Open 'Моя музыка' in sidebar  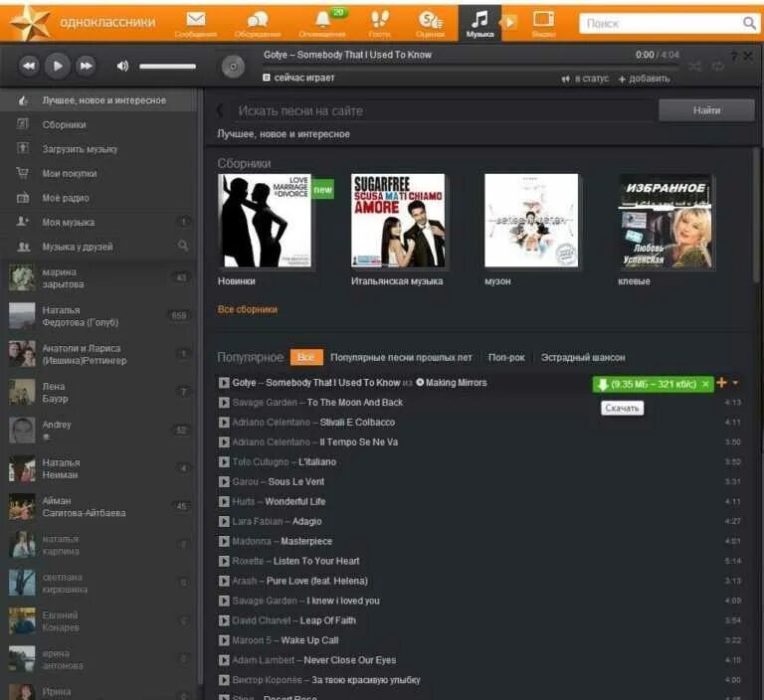point(98,222)
